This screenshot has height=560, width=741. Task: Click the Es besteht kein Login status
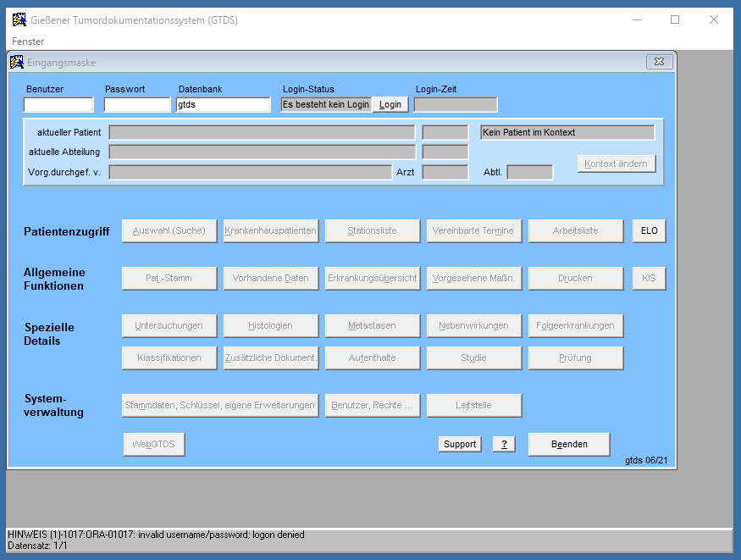coord(326,104)
